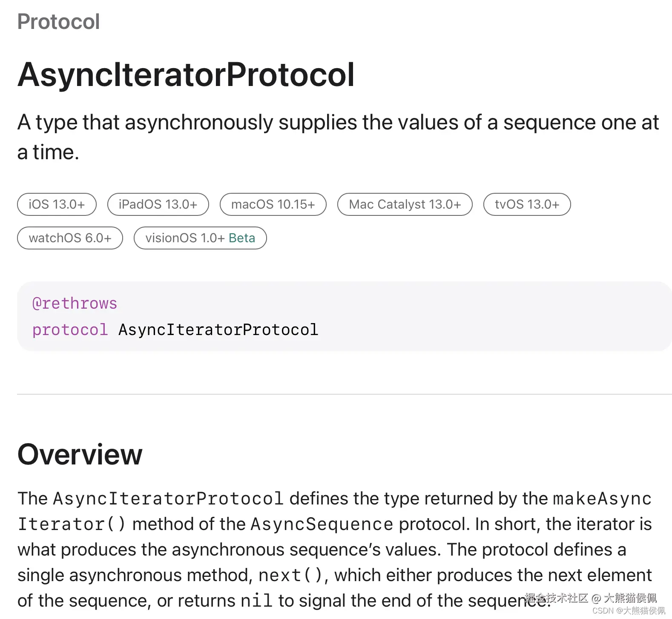Click the Overview section heading

80,454
